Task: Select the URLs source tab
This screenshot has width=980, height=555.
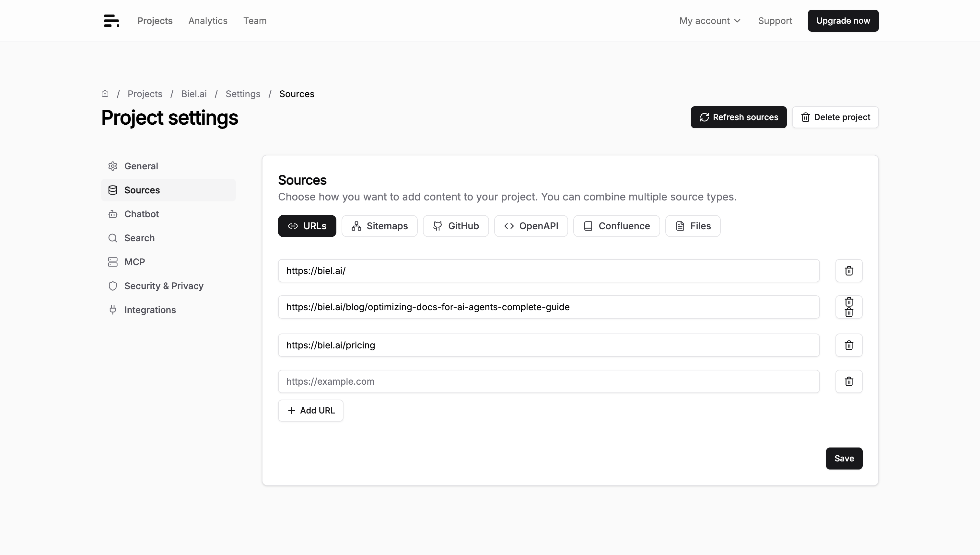Action: click(307, 226)
